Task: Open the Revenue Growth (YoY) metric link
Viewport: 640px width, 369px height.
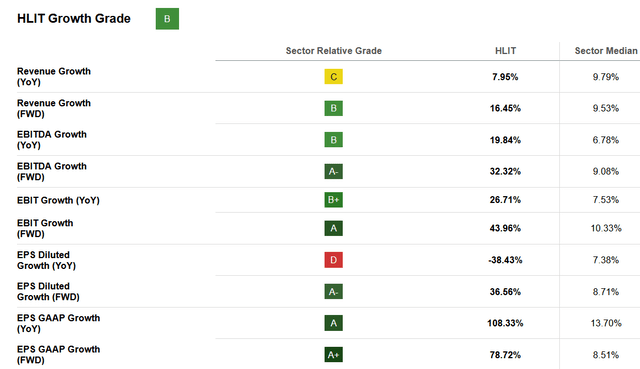Action: click(54, 76)
